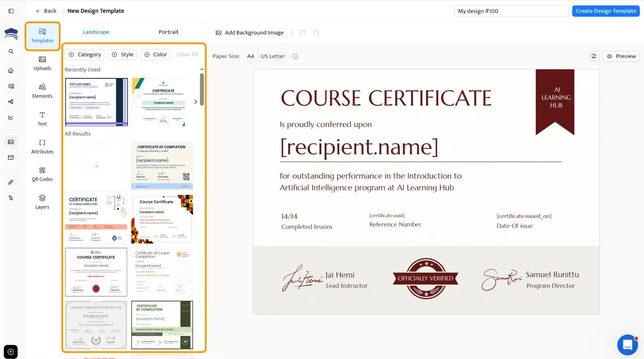The width and height of the screenshot is (644, 359).
Task: Select the blank template with plus sign
Action: [x=96, y=166]
